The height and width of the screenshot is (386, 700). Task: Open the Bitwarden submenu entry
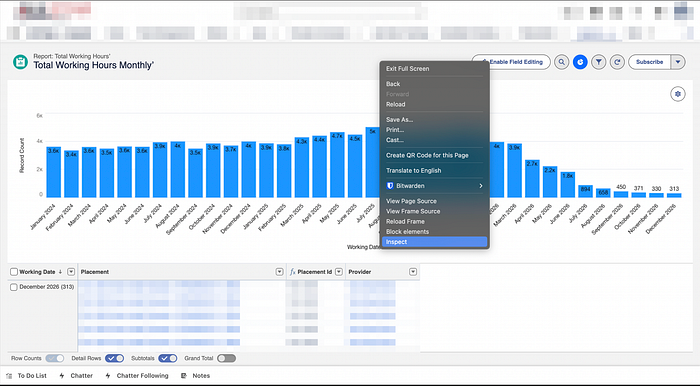pos(434,186)
